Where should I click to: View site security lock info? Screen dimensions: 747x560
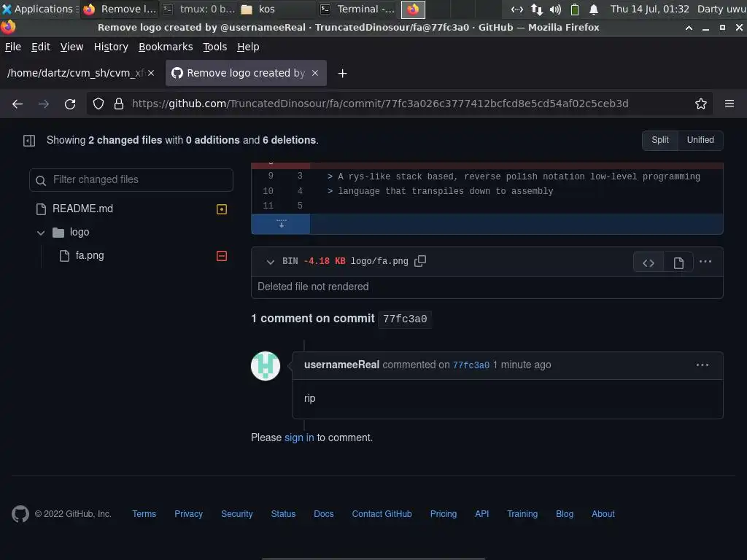[119, 104]
